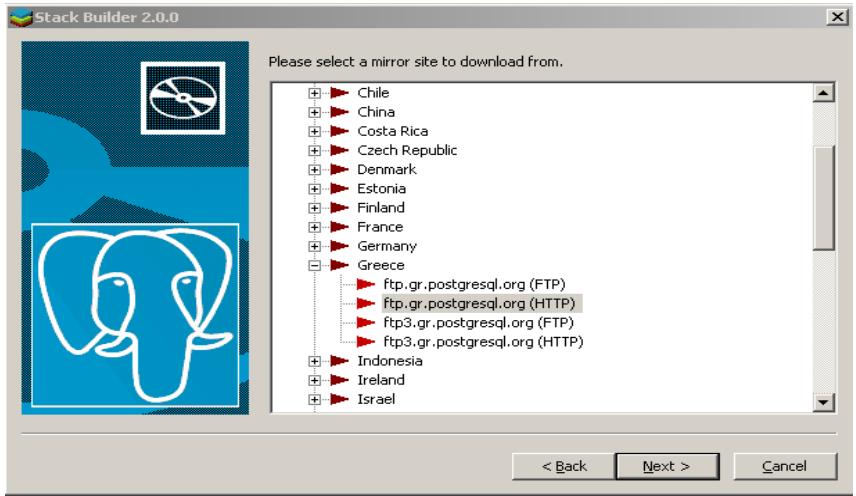Click the France flag icon
The width and height of the screenshot is (856, 496).
(x=340, y=226)
